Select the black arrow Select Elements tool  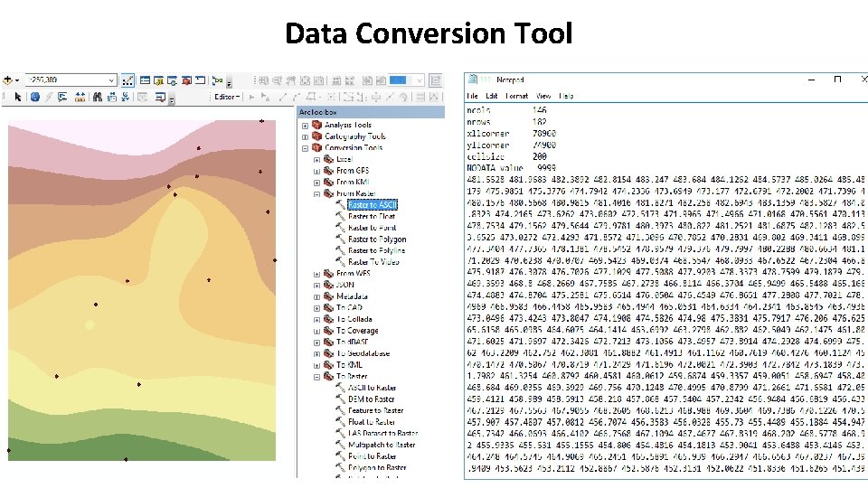pos(18,98)
